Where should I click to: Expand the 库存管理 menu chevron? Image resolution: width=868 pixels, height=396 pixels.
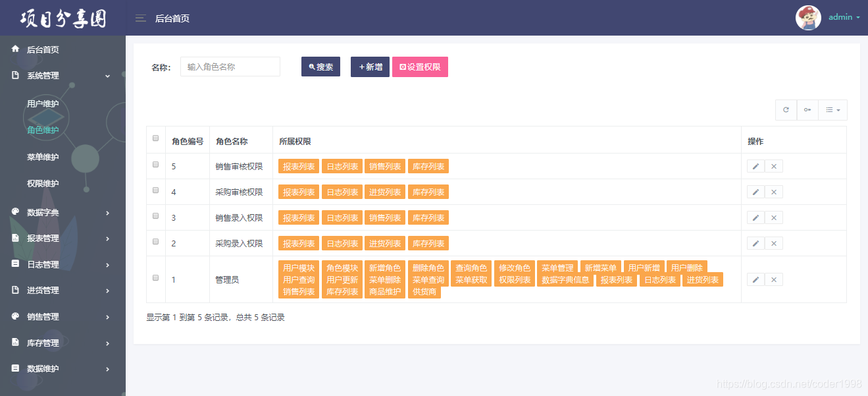[107, 343]
